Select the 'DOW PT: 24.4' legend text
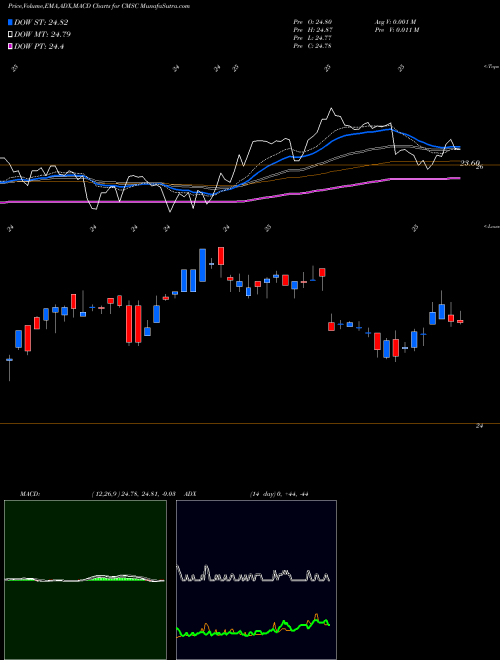The height and width of the screenshot is (660, 500). click(39, 47)
